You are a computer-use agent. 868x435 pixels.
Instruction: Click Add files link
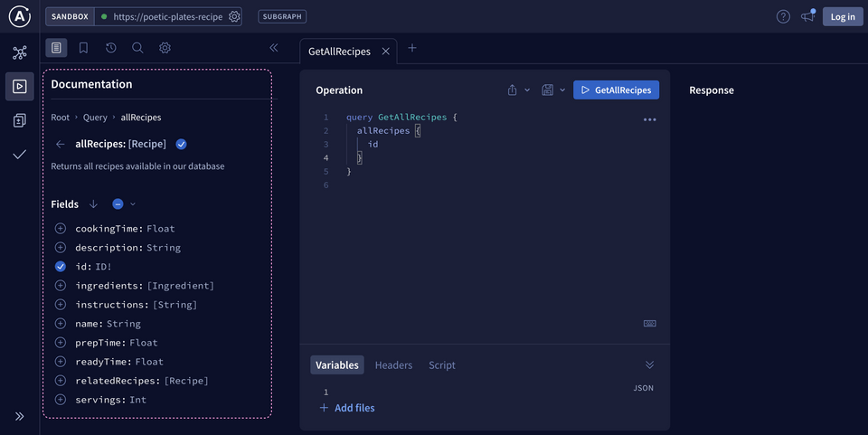click(x=347, y=408)
